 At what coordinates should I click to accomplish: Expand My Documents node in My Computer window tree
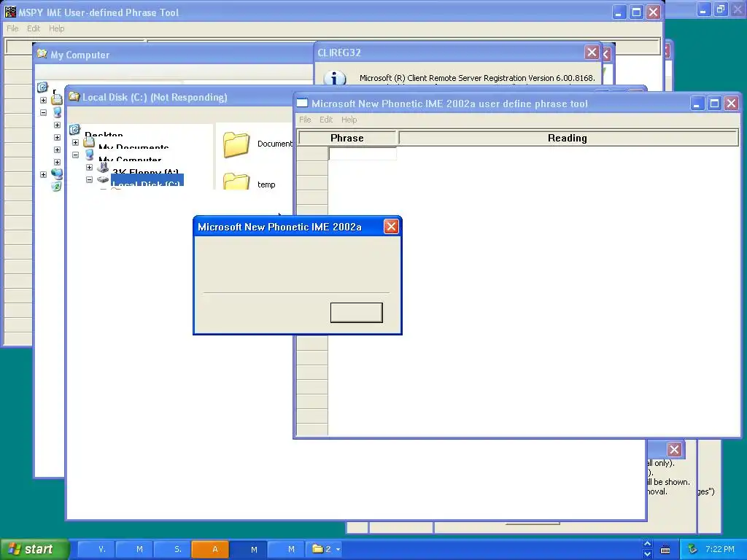[x=43, y=101]
